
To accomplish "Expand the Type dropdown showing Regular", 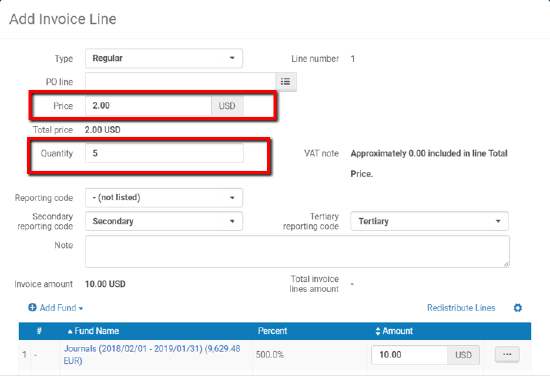I will coord(164,58).
